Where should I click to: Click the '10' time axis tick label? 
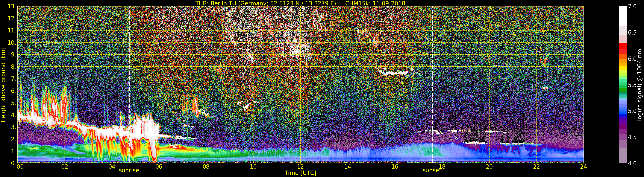(253, 166)
